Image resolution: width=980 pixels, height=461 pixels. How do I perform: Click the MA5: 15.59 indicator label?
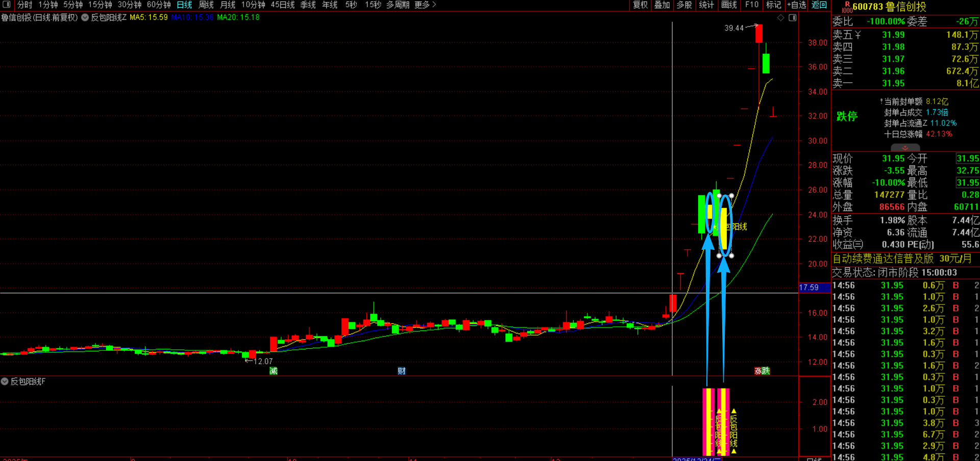[x=149, y=17]
